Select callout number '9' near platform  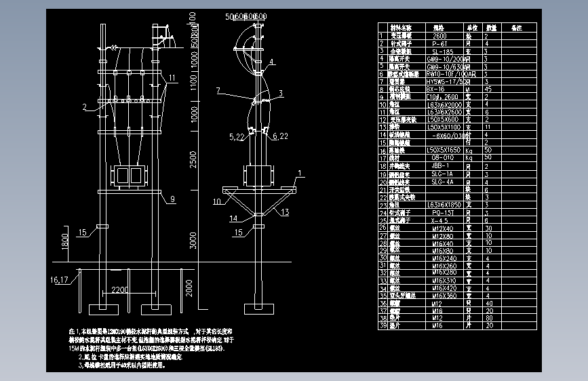172,199
